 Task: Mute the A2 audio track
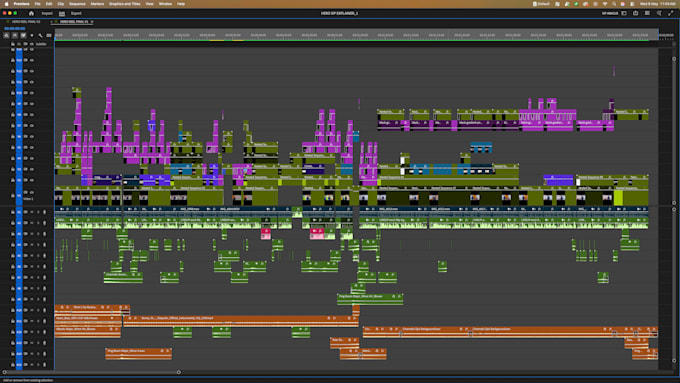pos(32,223)
